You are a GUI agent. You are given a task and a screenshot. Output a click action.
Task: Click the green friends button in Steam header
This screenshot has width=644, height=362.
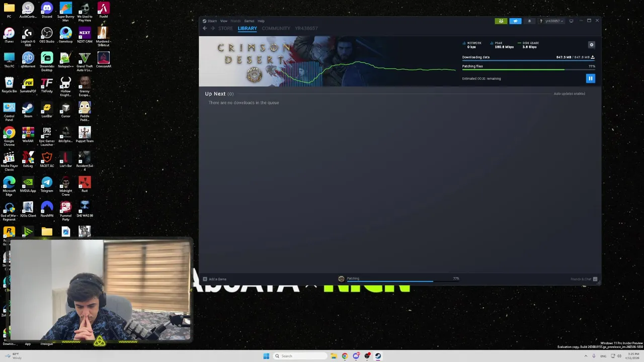point(501,21)
